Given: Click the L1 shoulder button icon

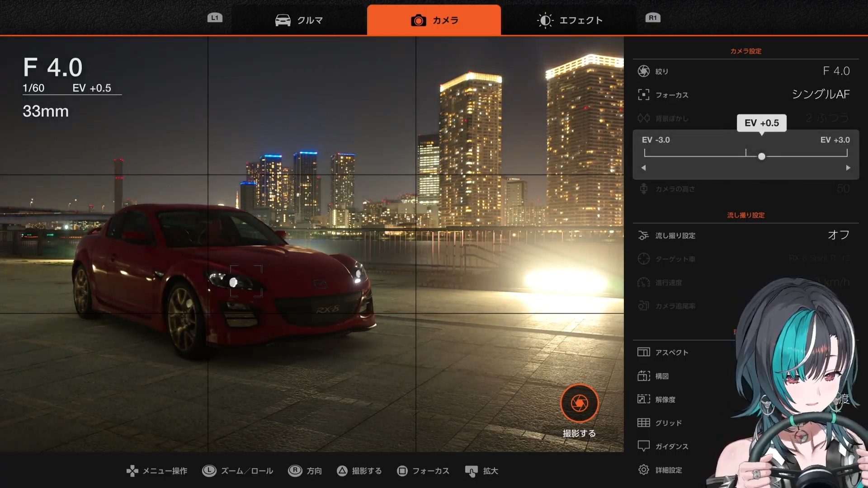Looking at the screenshot, I should tap(215, 18).
